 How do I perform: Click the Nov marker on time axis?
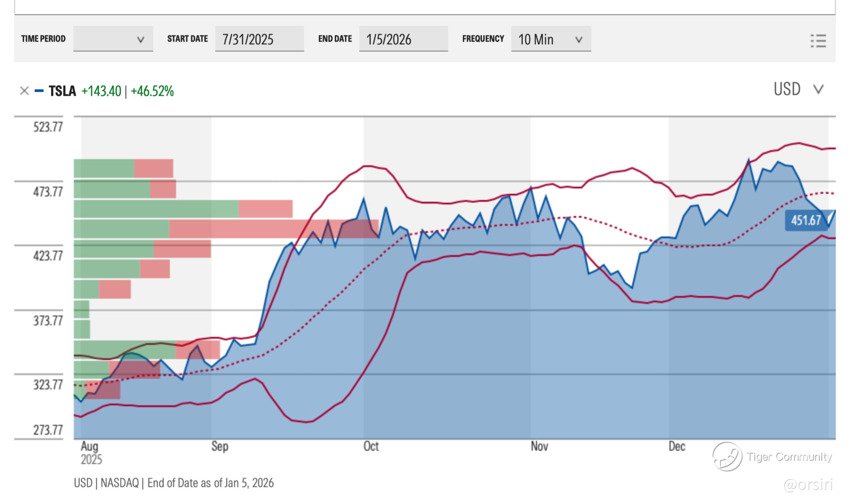(539, 446)
